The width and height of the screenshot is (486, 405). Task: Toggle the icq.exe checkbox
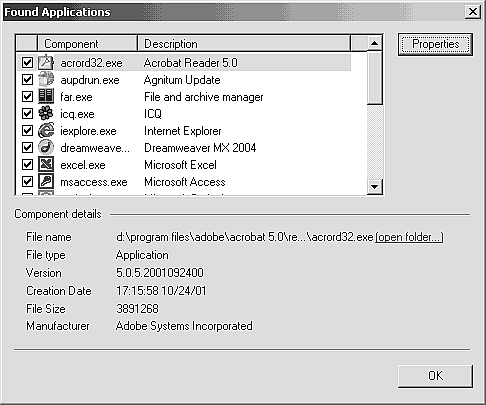pos(27,113)
